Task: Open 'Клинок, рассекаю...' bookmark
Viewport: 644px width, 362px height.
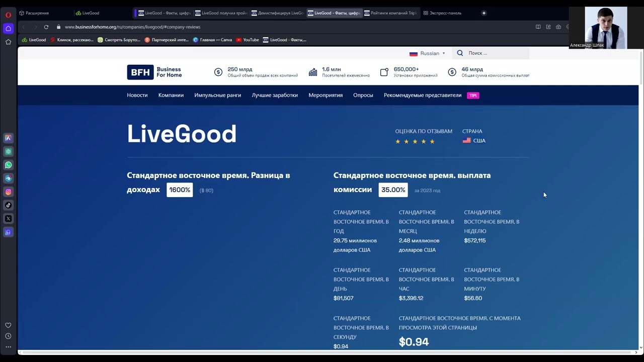Action: (x=72, y=40)
